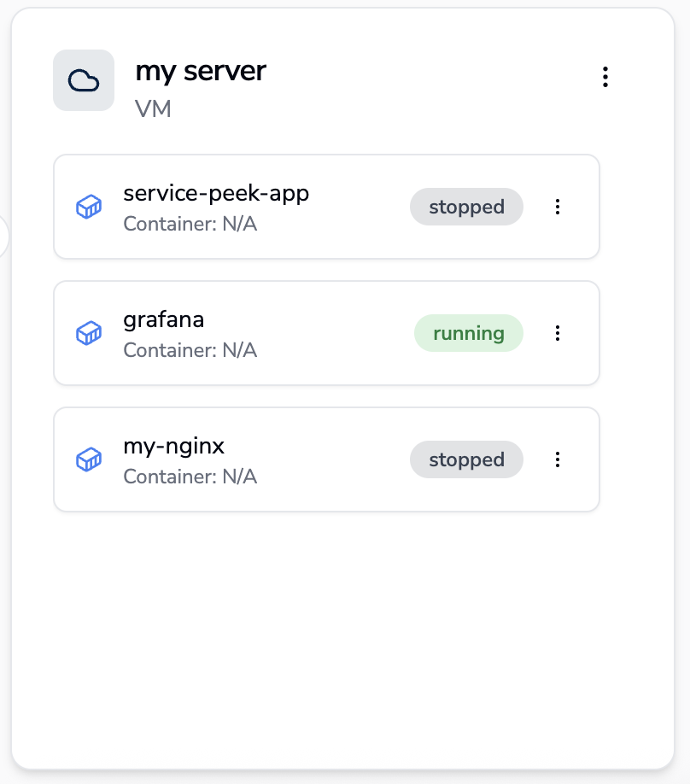Screen dimensions: 690x784
Task: Click the cloud icon beside my server
Action: 84,80
